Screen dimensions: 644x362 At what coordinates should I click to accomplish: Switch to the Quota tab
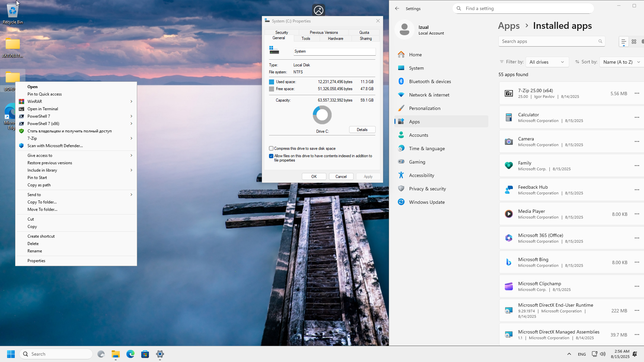[364, 33]
